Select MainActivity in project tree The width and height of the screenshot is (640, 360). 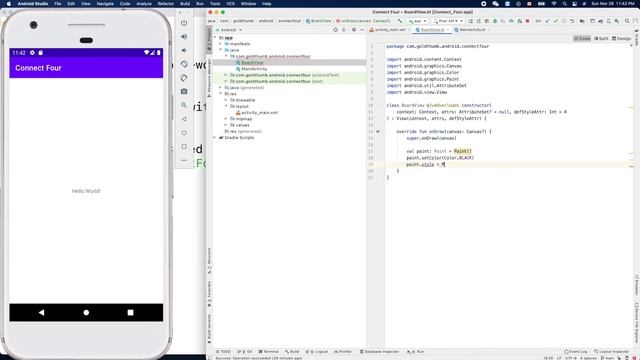[254, 69]
